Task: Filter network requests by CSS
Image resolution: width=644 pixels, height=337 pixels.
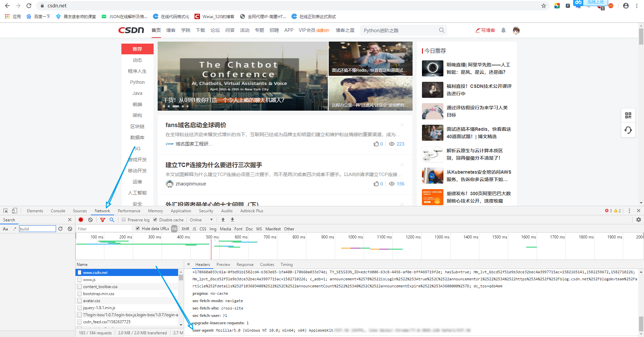Action: tap(203, 229)
